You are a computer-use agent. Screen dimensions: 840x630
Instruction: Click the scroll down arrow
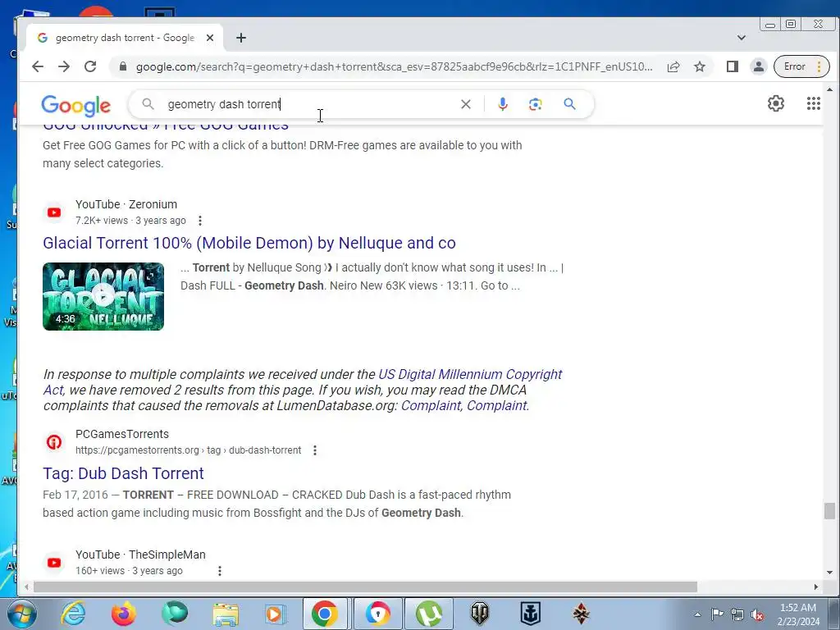coord(829,572)
